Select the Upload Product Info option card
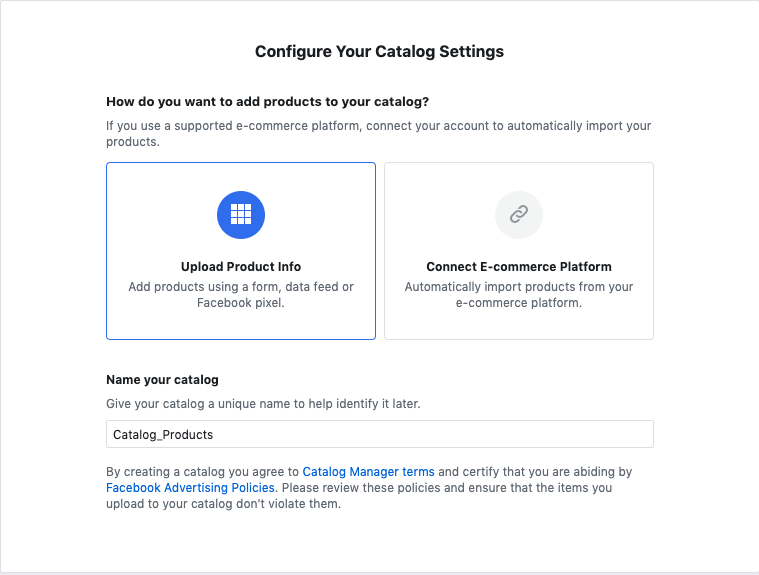Image resolution: width=759 pixels, height=575 pixels. (241, 320)
